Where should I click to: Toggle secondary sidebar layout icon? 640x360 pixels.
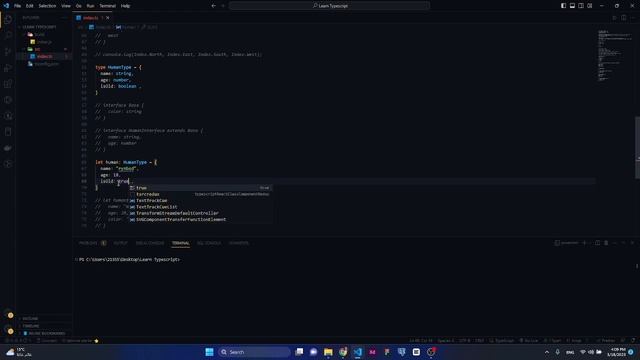[x=581, y=6]
